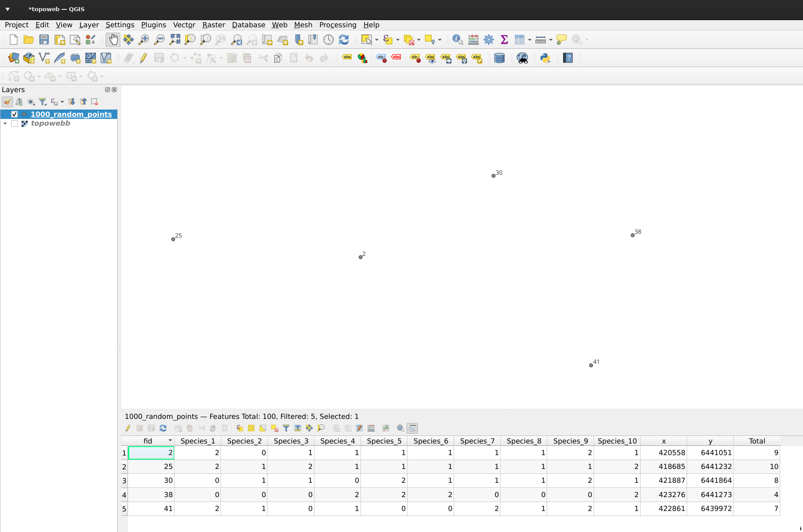This screenshot has height=532, width=803.
Task: Click the Total column header
Action: coord(757,441)
